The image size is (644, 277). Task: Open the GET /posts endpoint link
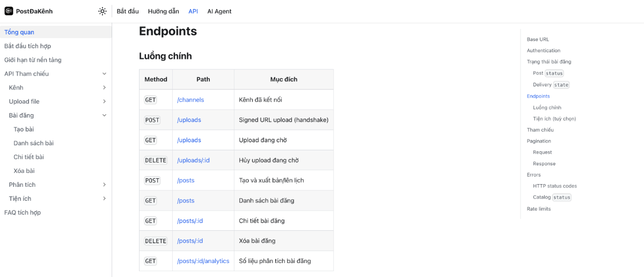tap(186, 201)
